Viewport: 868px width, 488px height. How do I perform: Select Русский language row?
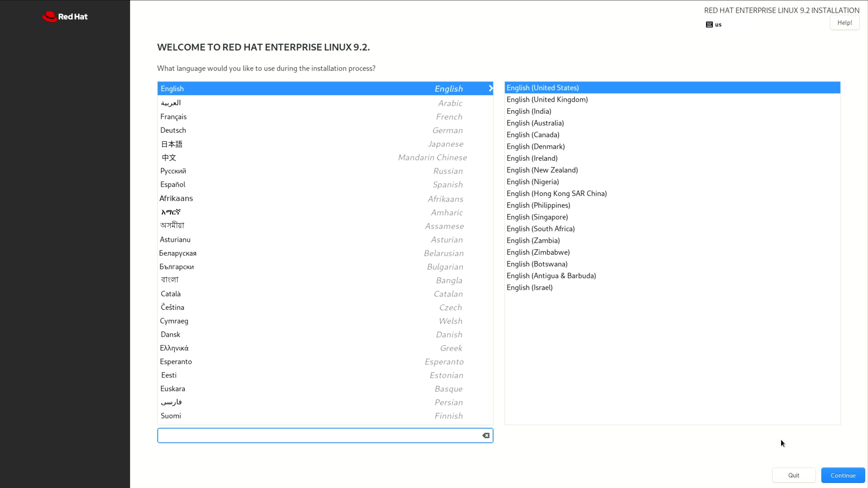(x=325, y=171)
